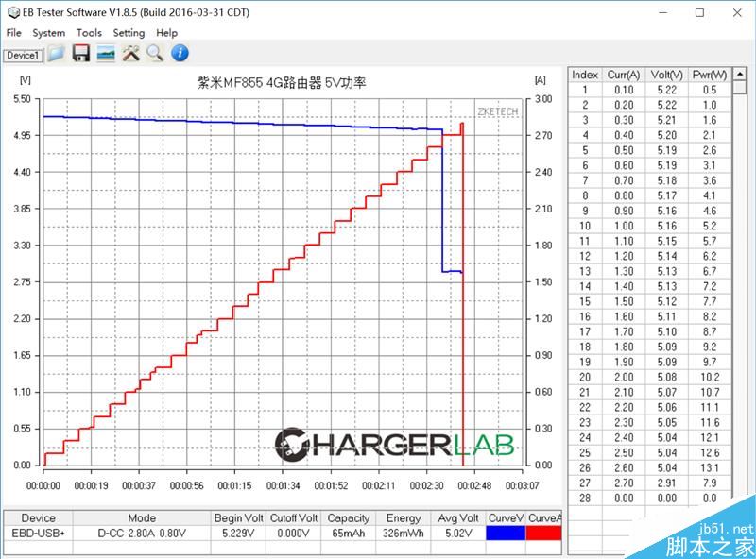Click the Pwr(W) column header
The width and height of the screenshot is (756, 559).
[x=710, y=75]
